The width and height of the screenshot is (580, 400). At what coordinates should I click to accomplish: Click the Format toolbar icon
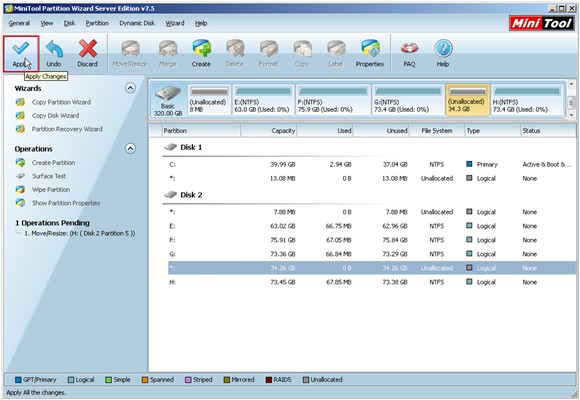269,48
